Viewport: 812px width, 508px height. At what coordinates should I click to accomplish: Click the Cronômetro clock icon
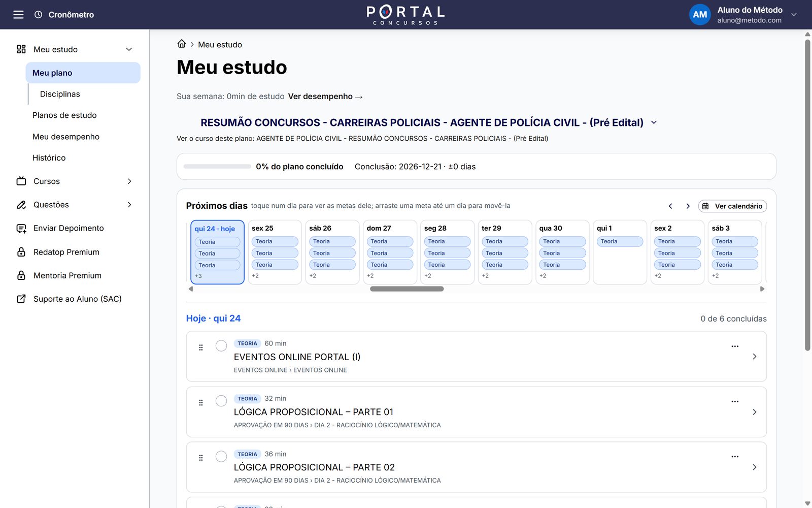(x=38, y=15)
